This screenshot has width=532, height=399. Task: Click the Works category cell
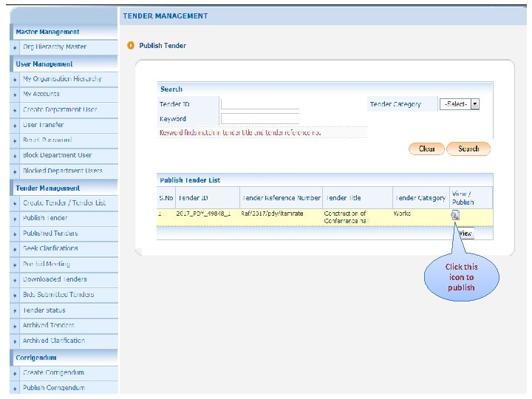coord(402,214)
